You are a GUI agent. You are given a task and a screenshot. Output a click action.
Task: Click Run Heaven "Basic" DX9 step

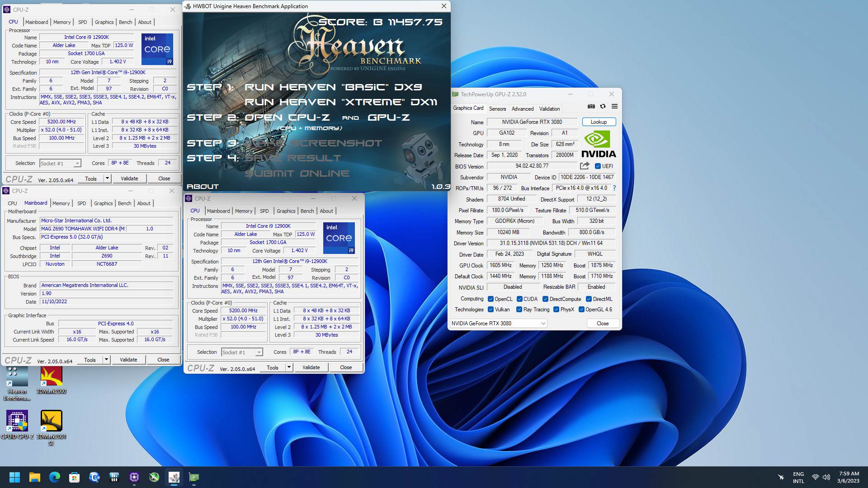click(x=333, y=87)
